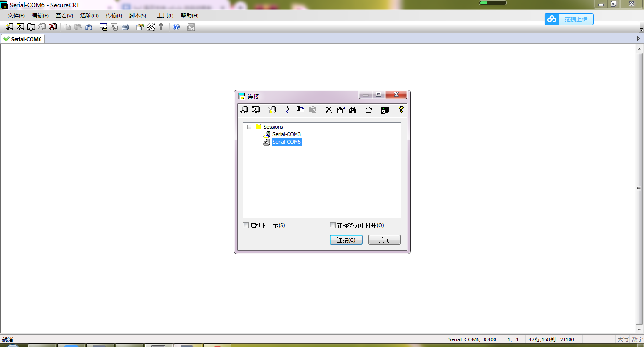This screenshot has width=644, height=347.
Task: Click the key icon in the main toolbar
Action: pyautogui.click(x=161, y=27)
